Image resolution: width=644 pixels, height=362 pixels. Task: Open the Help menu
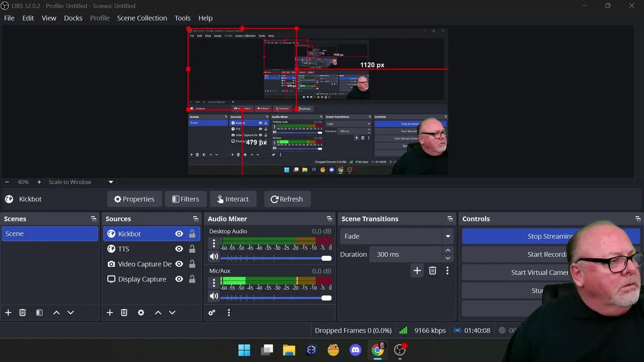[x=205, y=18]
